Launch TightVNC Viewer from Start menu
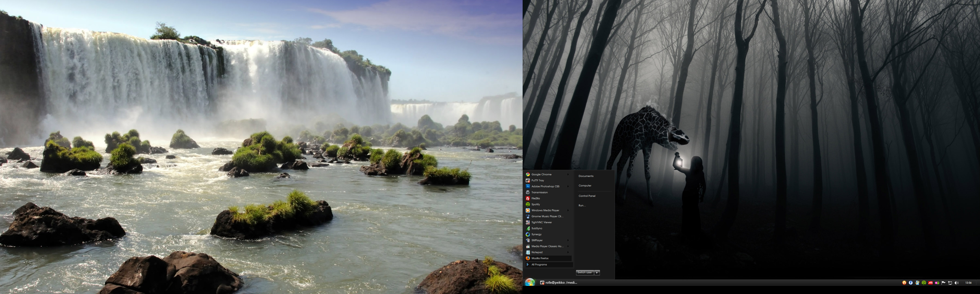 (x=548, y=222)
